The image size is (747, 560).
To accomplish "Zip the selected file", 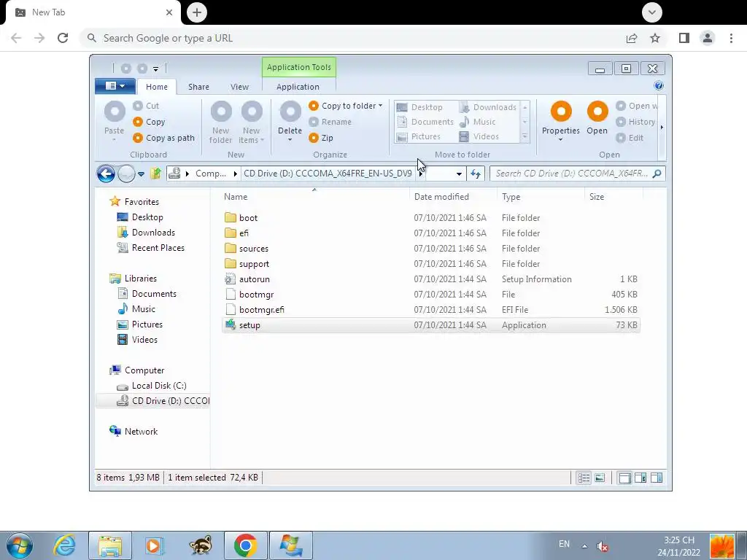I will 321,138.
